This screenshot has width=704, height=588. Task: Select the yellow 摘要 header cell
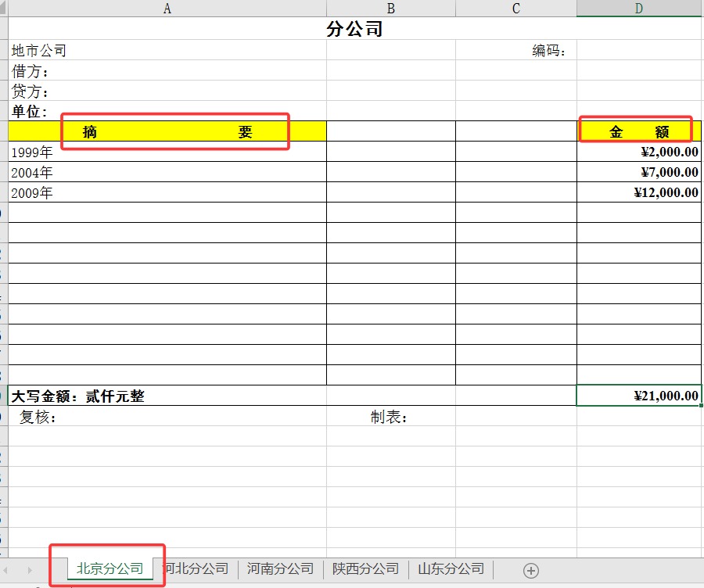(167, 131)
